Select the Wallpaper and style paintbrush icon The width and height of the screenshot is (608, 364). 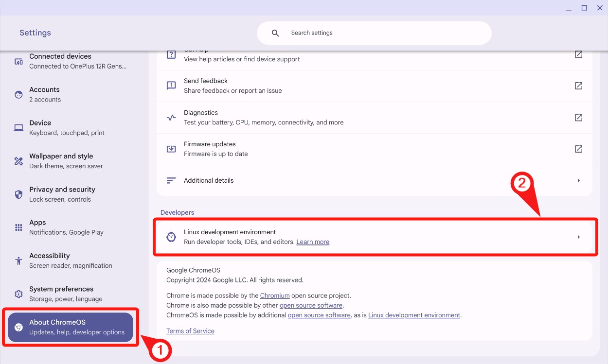(18, 161)
